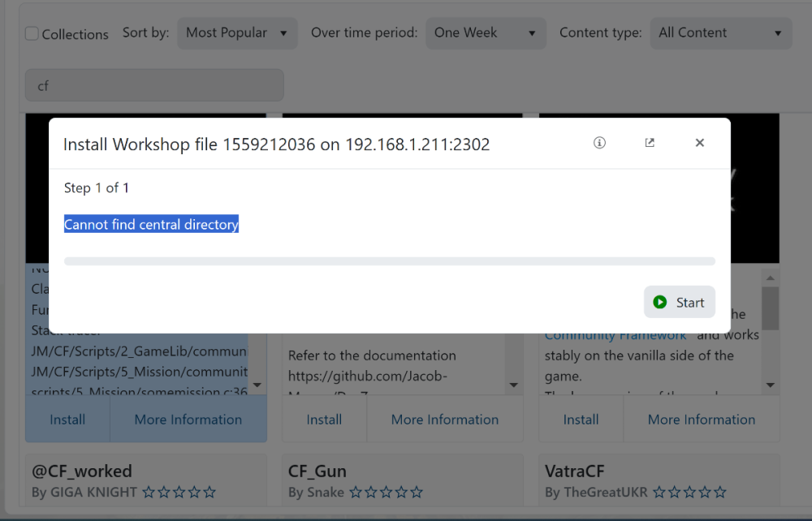Click the info icon in dialog header
The image size is (812, 521).
click(599, 143)
